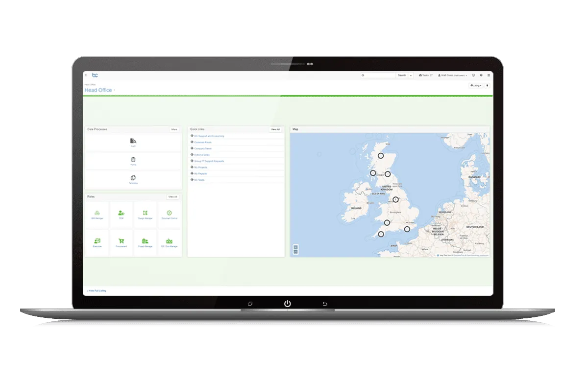Select the Document Control role icon

[169, 214]
